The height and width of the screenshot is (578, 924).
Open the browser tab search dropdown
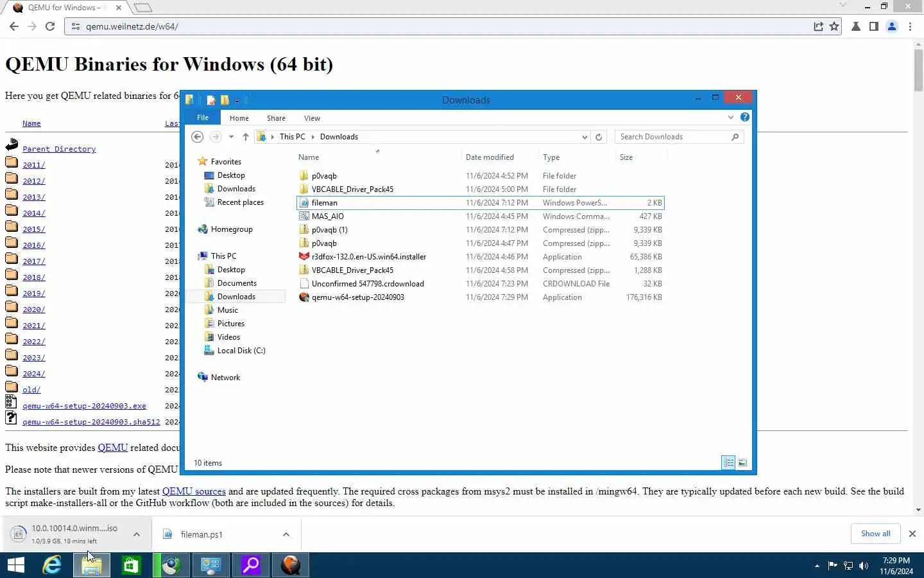click(843, 5)
